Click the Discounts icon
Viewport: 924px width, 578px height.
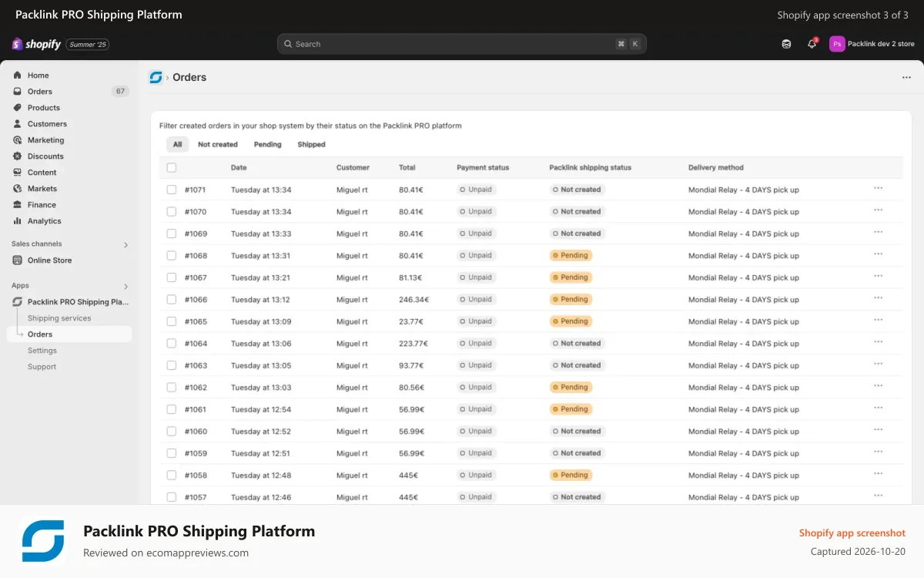click(18, 156)
